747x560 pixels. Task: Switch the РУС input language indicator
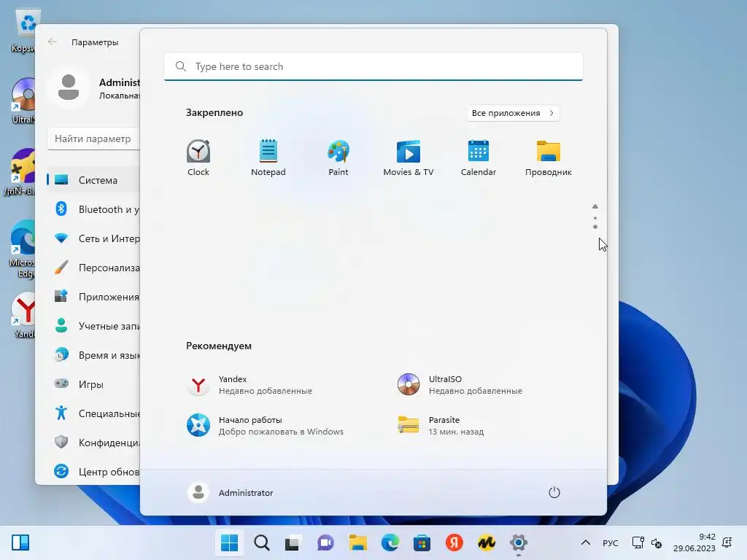click(611, 542)
